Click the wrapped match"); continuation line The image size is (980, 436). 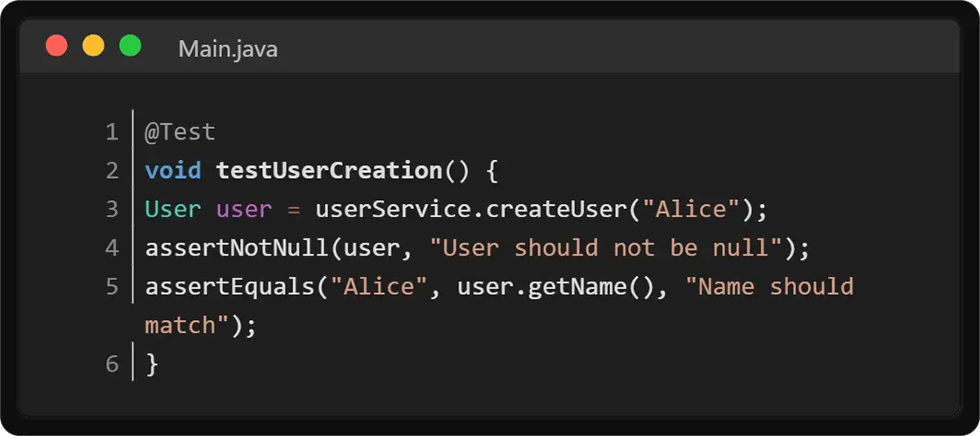click(x=201, y=325)
